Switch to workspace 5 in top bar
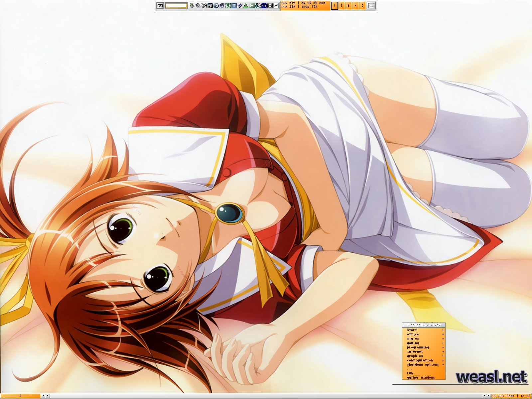This screenshot has width=532, height=399. (362, 5)
